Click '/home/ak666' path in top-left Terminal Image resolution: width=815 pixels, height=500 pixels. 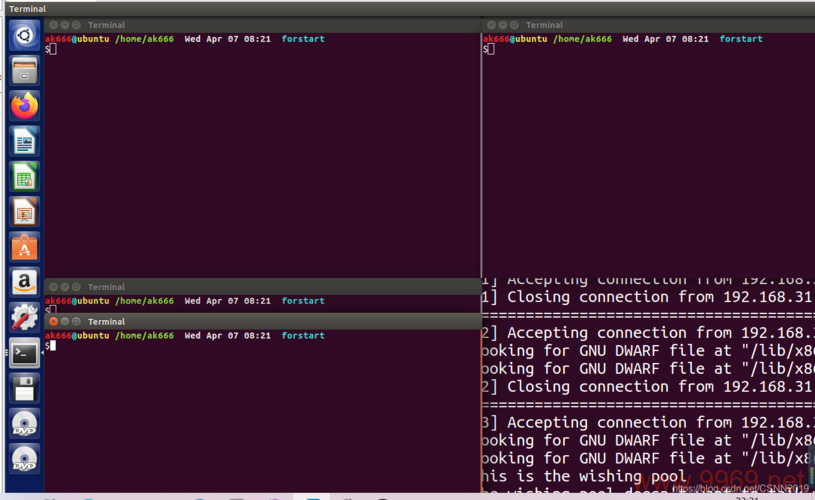click(144, 39)
